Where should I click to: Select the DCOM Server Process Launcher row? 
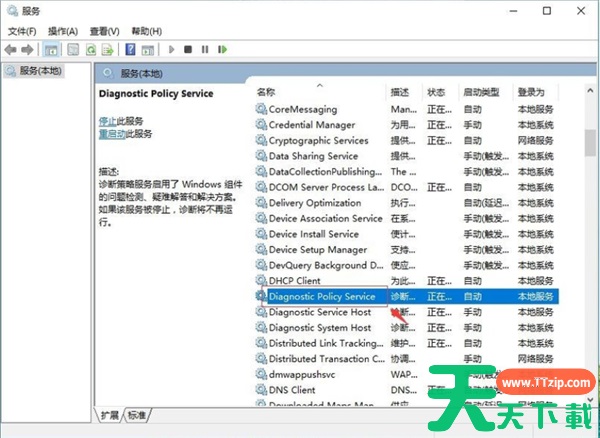(x=407, y=187)
